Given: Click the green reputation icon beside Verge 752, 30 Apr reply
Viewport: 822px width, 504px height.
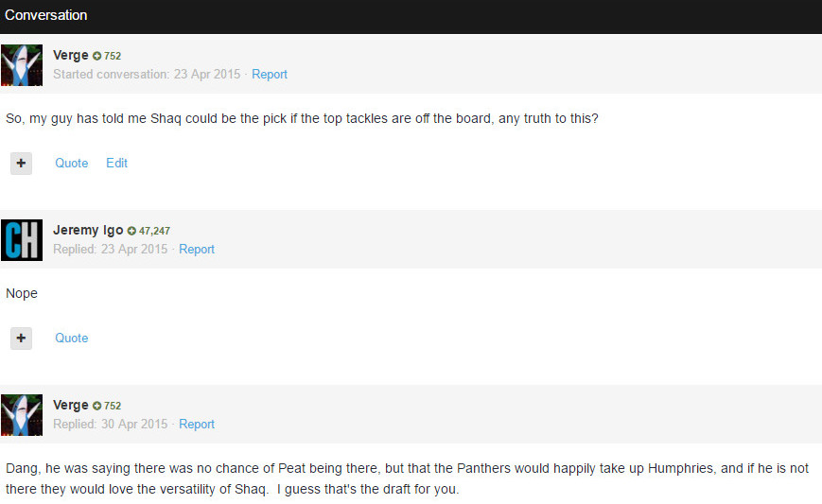Looking at the screenshot, I should click(x=97, y=406).
